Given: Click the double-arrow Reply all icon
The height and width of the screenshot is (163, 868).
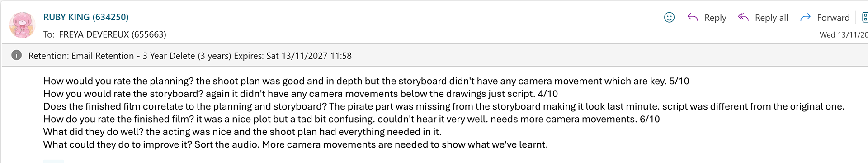Looking at the screenshot, I should tap(743, 17).
